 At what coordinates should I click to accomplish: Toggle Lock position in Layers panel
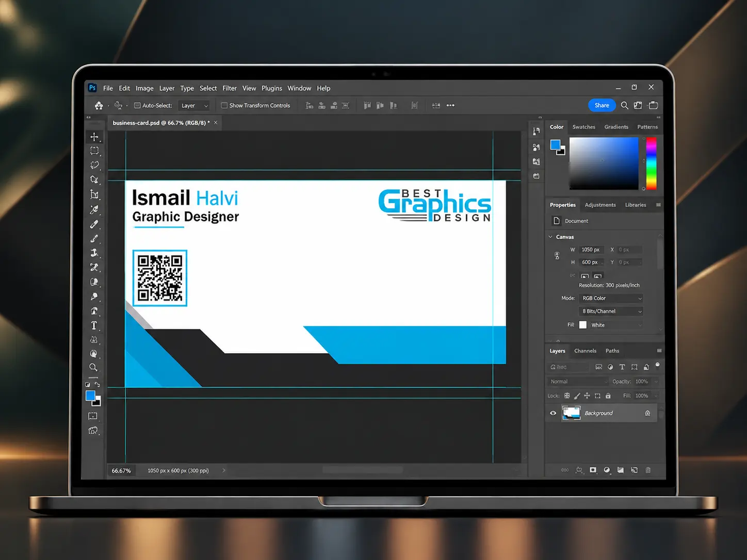[x=587, y=396]
